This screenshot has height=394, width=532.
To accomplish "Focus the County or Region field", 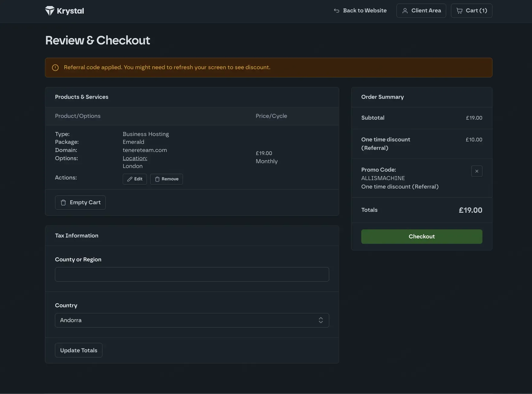I will click(x=192, y=274).
